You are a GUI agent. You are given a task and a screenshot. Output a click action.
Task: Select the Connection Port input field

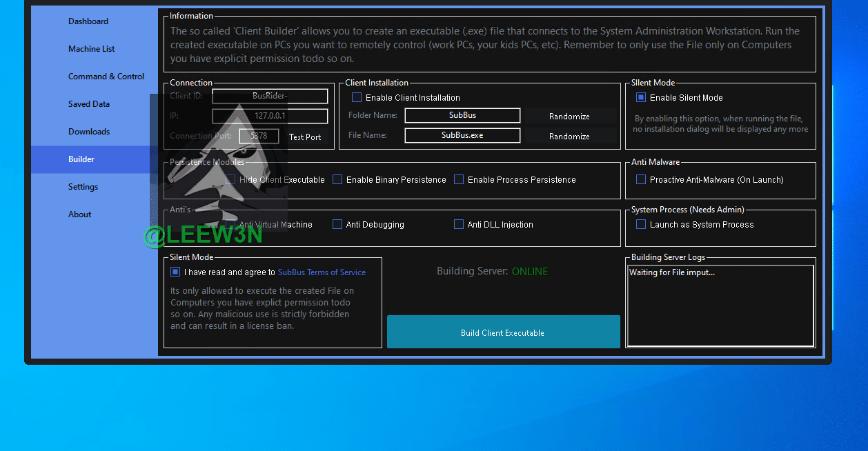coord(259,137)
